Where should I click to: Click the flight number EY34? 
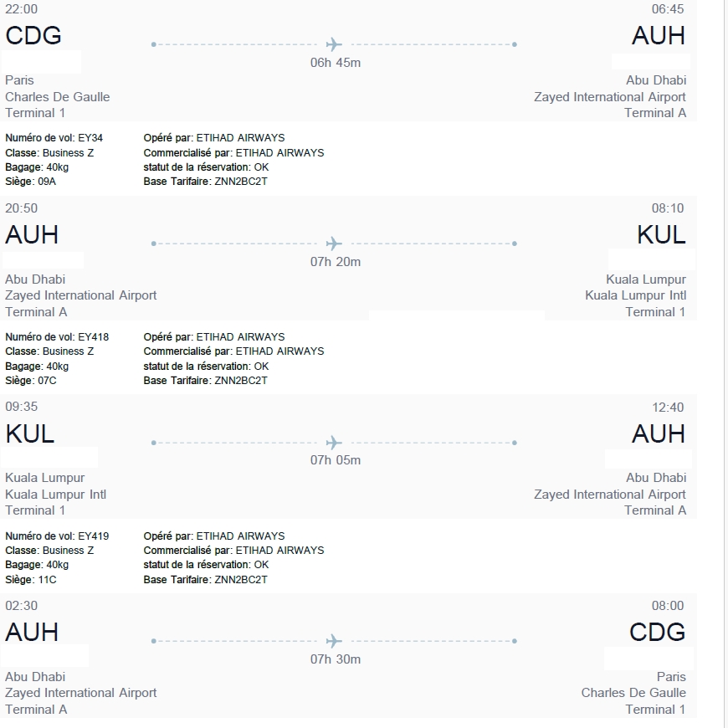pos(90,138)
